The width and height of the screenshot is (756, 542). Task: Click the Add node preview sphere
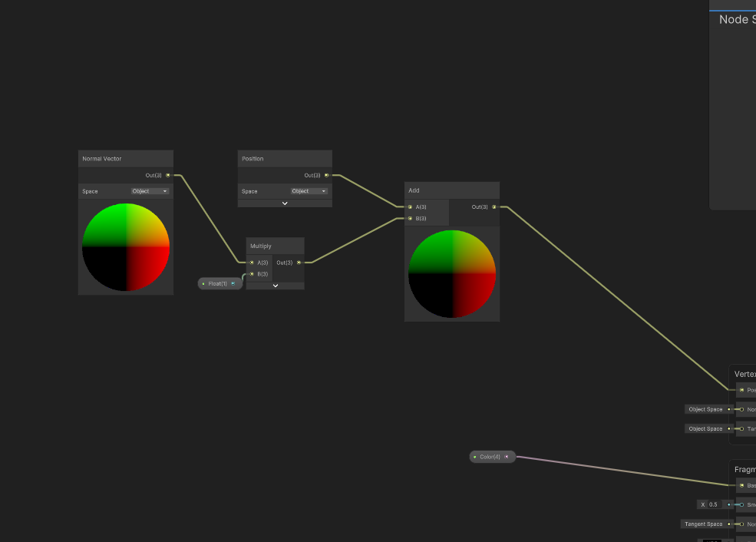click(x=452, y=274)
